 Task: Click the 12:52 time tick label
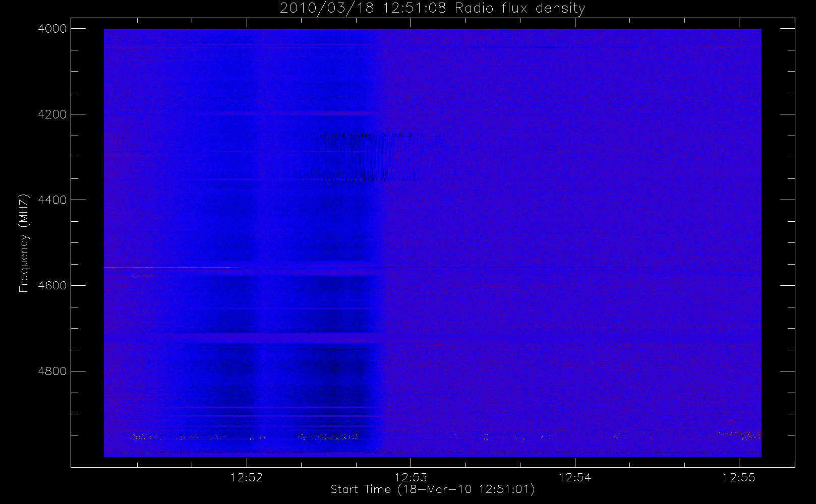click(247, 477)
